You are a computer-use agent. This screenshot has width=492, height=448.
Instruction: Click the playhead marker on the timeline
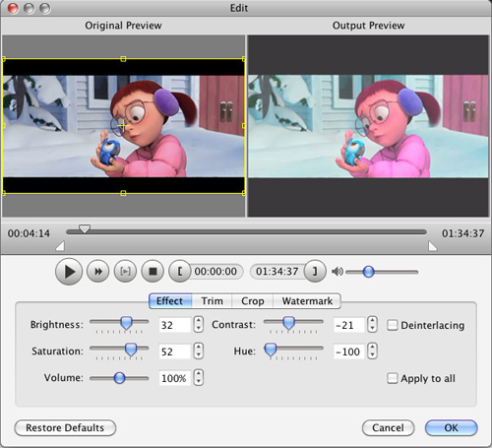point(85,228)
